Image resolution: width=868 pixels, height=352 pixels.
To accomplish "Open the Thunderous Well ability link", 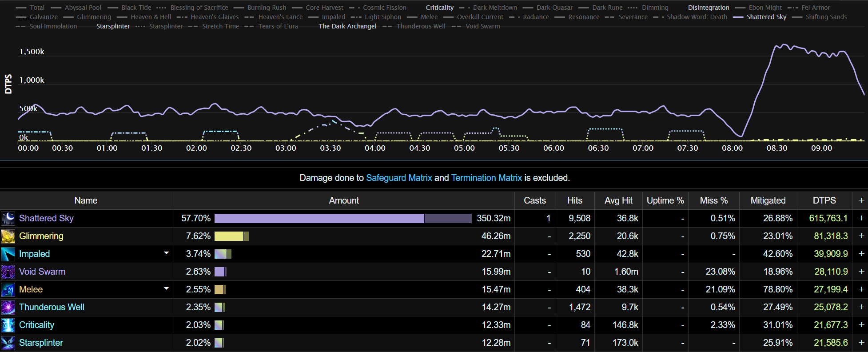I will (x=52, y=307).
